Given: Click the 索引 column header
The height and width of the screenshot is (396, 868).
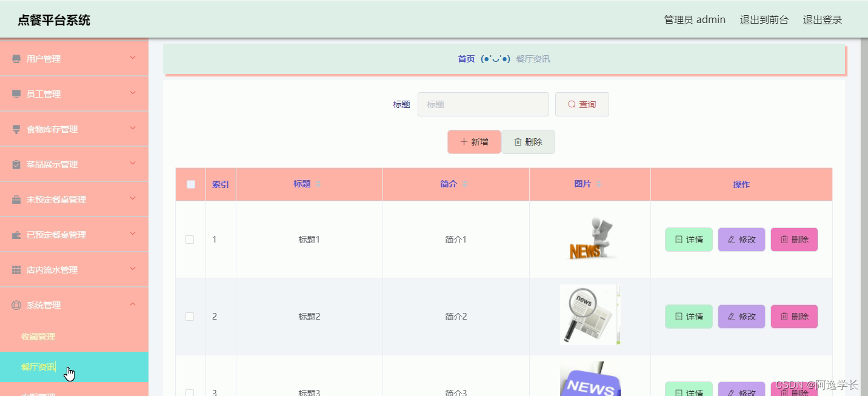Looking at the screenshot, I should pyautogui.click(x=221, y=184).
